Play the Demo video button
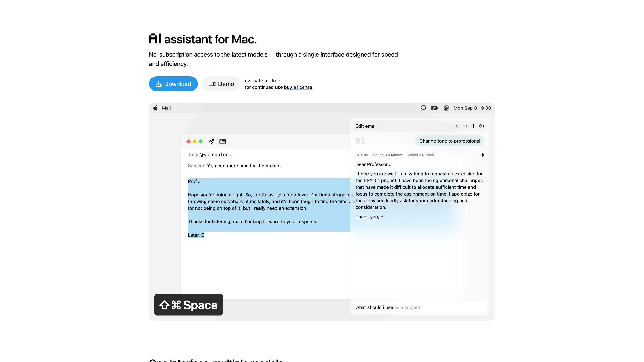Image resolution: width=644 pixels, height=362 pixels. (221, 84)
